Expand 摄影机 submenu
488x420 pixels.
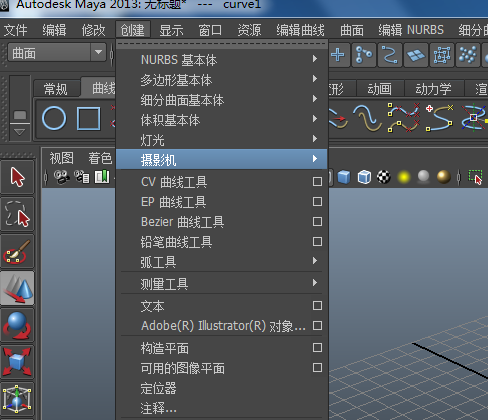tap(222, 159)
